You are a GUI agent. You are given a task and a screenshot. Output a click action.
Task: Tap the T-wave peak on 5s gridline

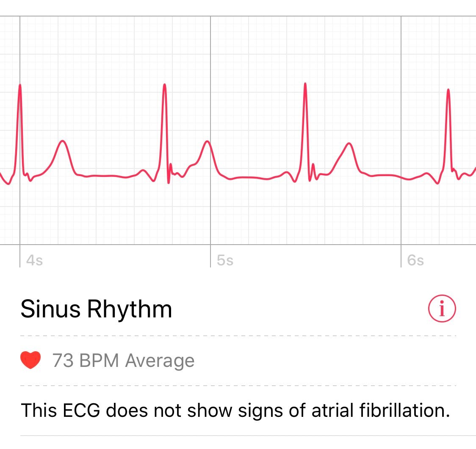tap(208, 142)
